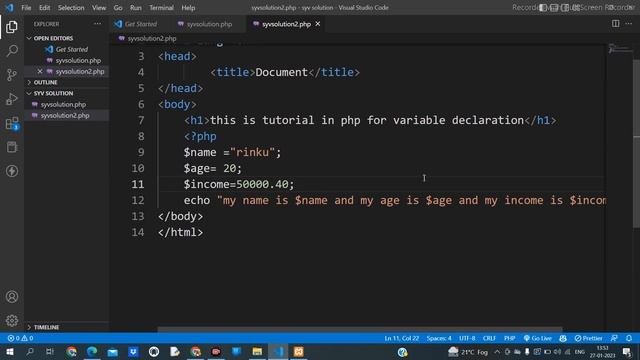
Task: Open the Explorer view in activity bar
Action: pyautogui.click(x=12, y=27)
